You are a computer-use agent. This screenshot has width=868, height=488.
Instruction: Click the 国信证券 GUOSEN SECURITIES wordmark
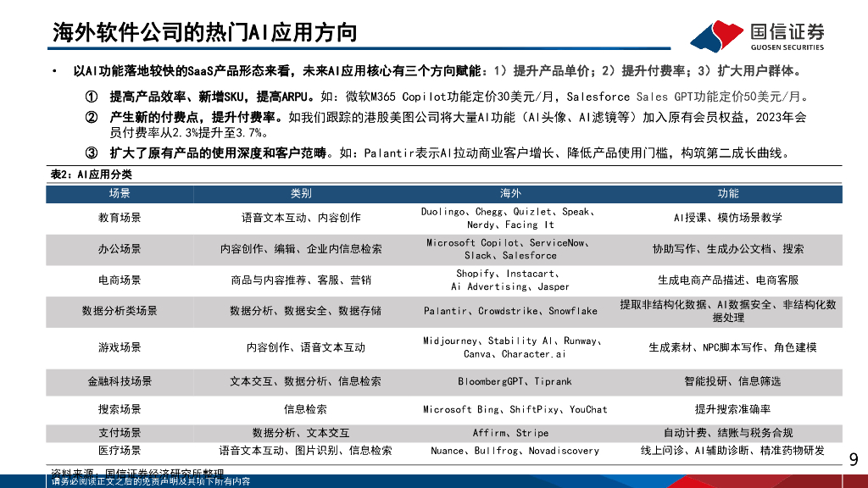[x=788, y=30]
